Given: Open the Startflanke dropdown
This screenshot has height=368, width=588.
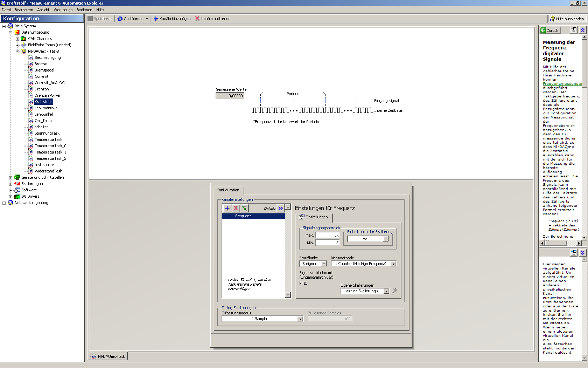Looking at the screenshot, I should pos(324,264).
